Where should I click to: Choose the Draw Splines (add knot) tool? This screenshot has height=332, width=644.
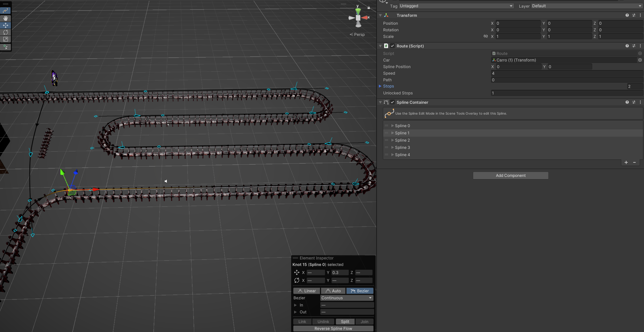point(6,47)
